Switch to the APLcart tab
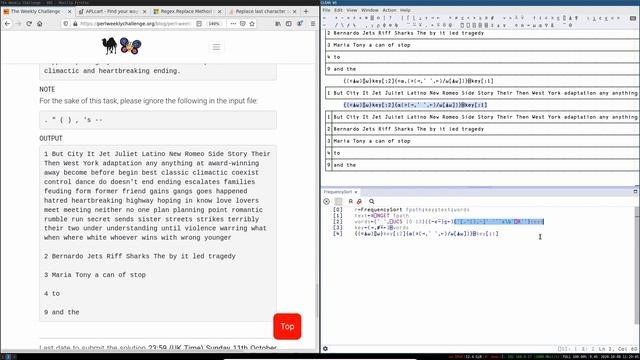Image resolution: width=640 pixels, height=360 pixels. (x=112, y=11)
